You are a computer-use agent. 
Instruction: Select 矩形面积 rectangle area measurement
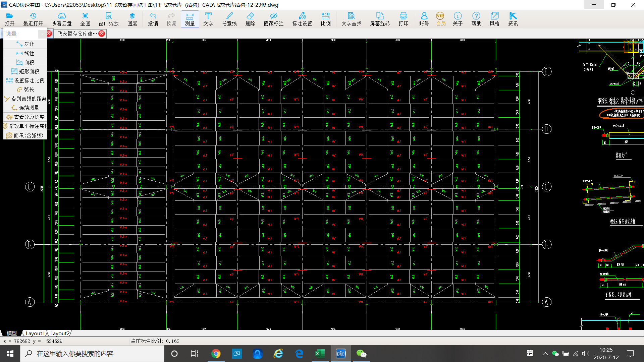point(25,71)
